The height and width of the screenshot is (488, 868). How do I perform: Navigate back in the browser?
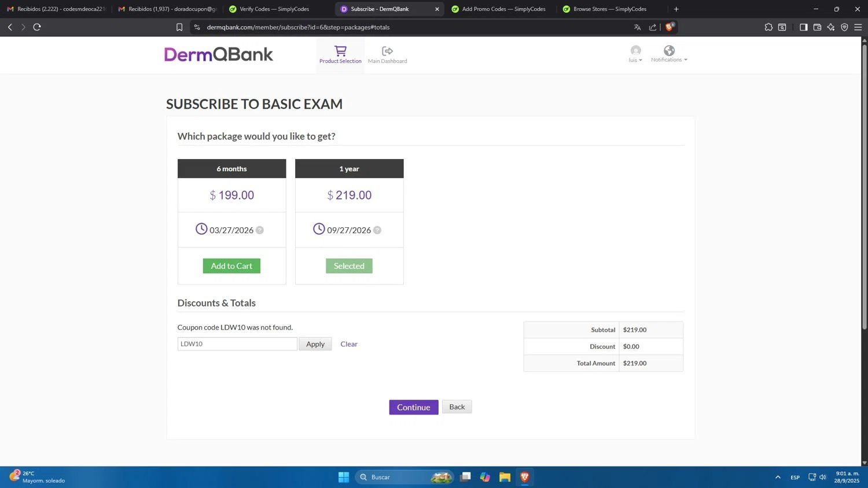coord(10,27)
